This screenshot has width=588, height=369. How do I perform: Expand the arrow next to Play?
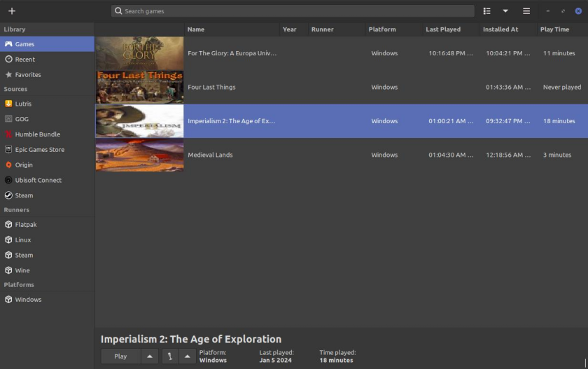(150, 356)
